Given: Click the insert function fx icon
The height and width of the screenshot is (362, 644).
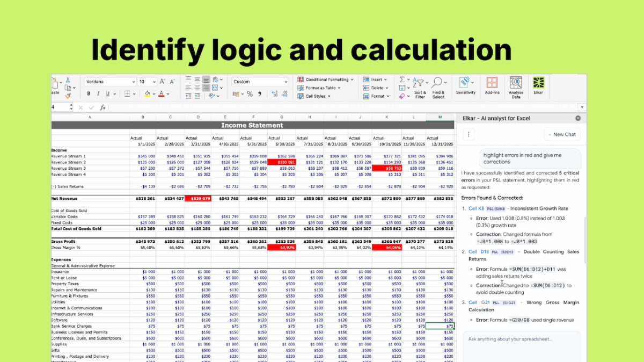Looking at the screenshot, I should (x=103, y=107).
